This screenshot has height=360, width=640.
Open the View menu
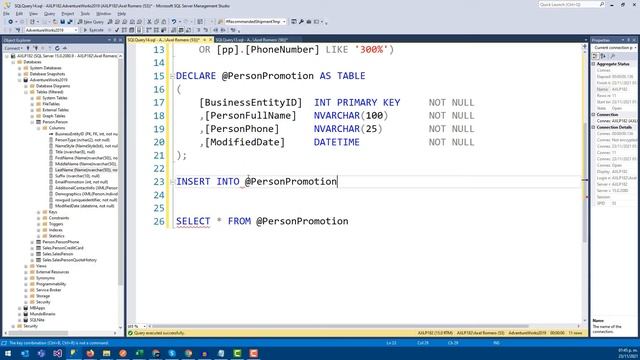(33, 13)
